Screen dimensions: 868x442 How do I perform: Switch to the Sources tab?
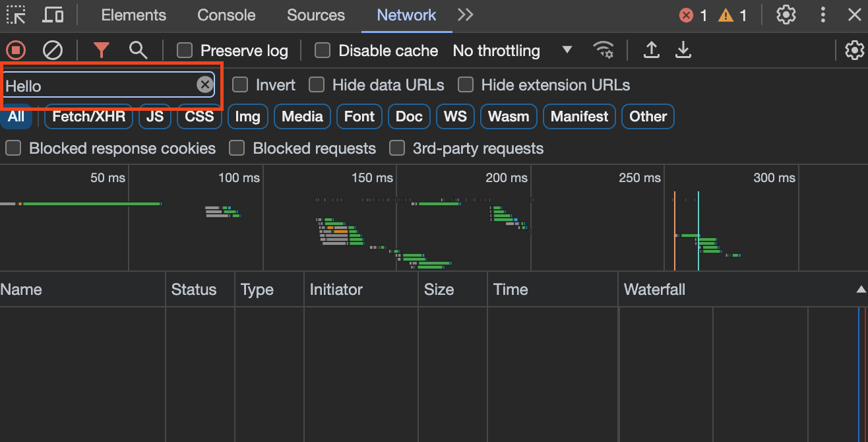pyautogui.click(x=316, y=15)
